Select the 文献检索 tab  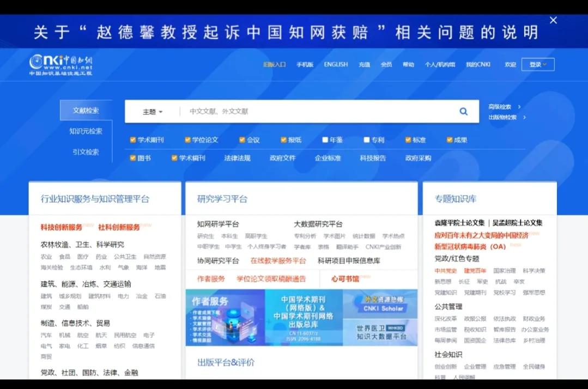pos(85,110)
